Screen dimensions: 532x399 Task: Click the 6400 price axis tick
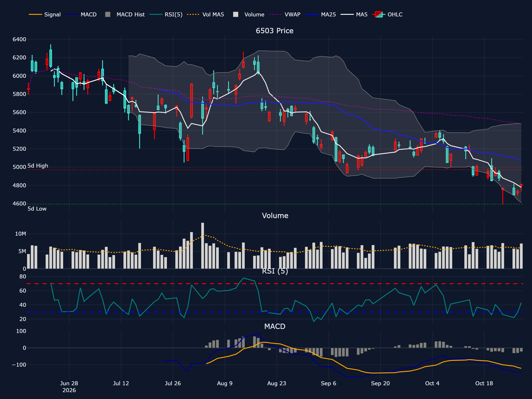pos(20,39)
